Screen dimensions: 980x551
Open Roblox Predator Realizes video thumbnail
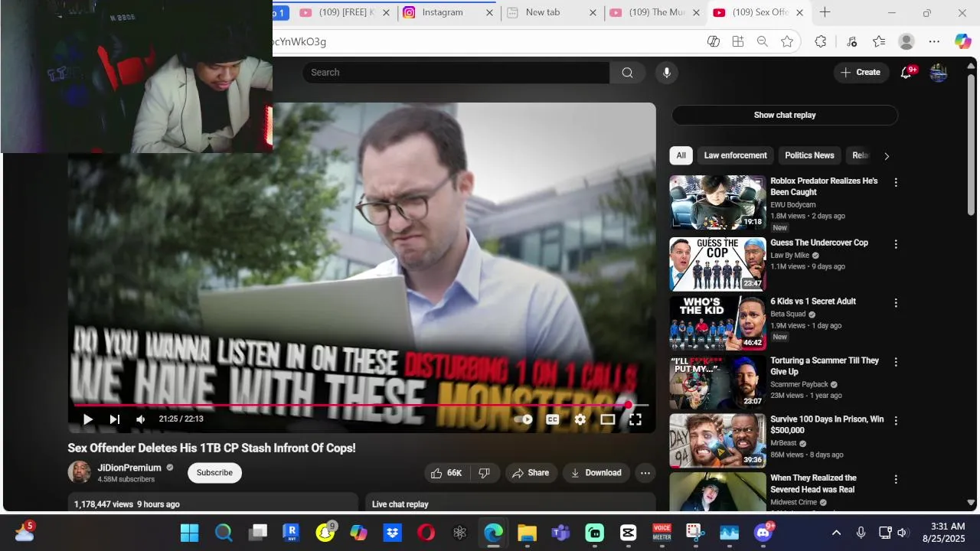click(x=717, y=203)
